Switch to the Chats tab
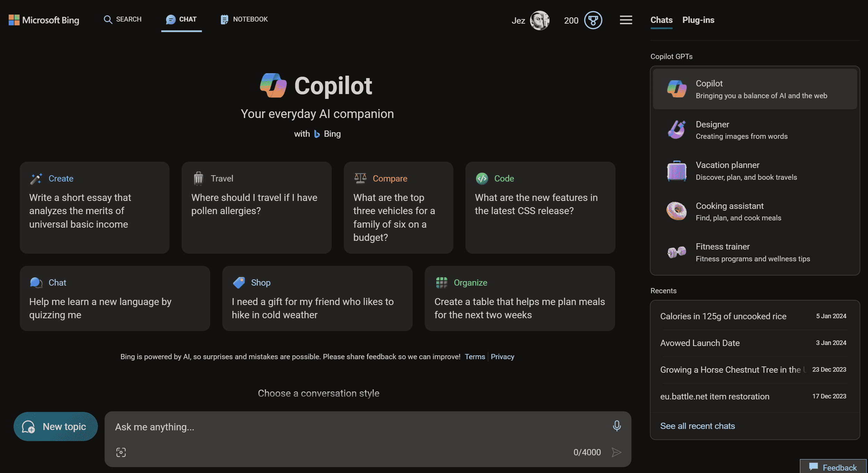This screenshot has width=868, height=473. click(662, 20)
